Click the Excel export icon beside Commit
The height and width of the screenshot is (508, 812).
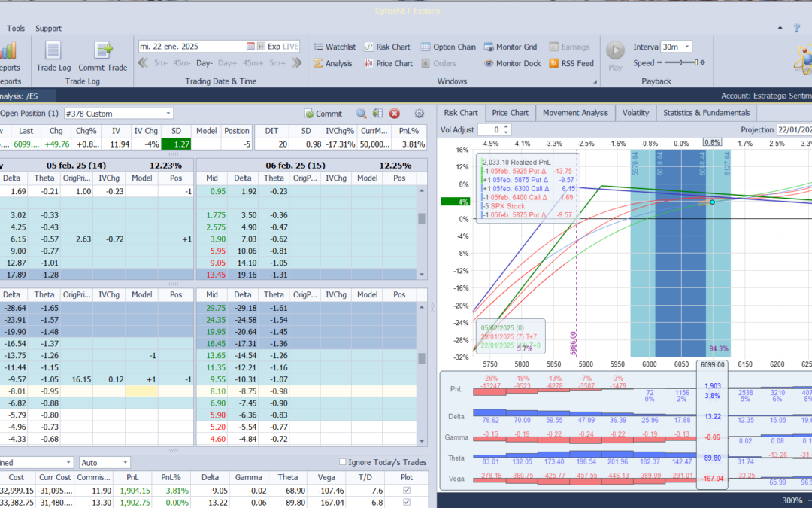pos(377,114)
